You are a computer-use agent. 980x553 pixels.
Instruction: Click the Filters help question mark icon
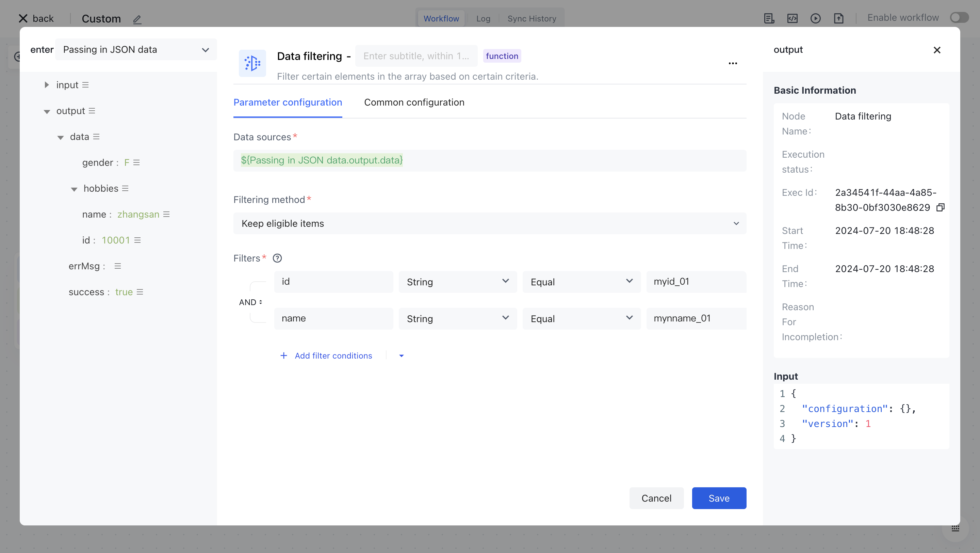pos(277,258)
